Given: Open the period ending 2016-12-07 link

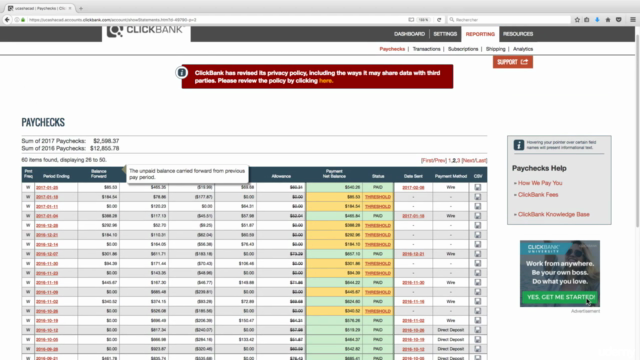Looking at the screenshot, I should 47,254.
